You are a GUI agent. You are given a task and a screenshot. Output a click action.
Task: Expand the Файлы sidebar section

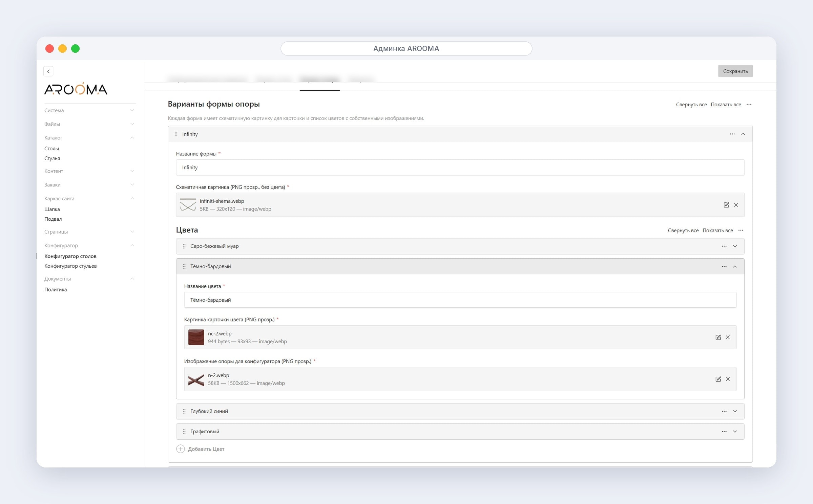(89, 124)
